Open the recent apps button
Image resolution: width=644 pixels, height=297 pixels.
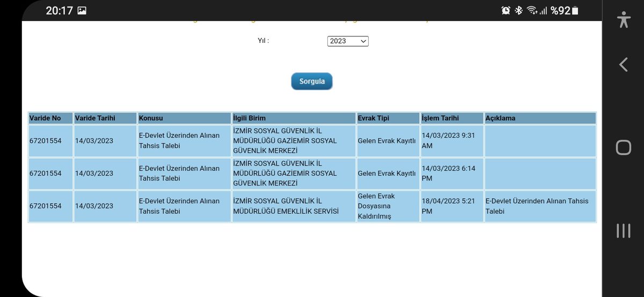coord(623,231)
